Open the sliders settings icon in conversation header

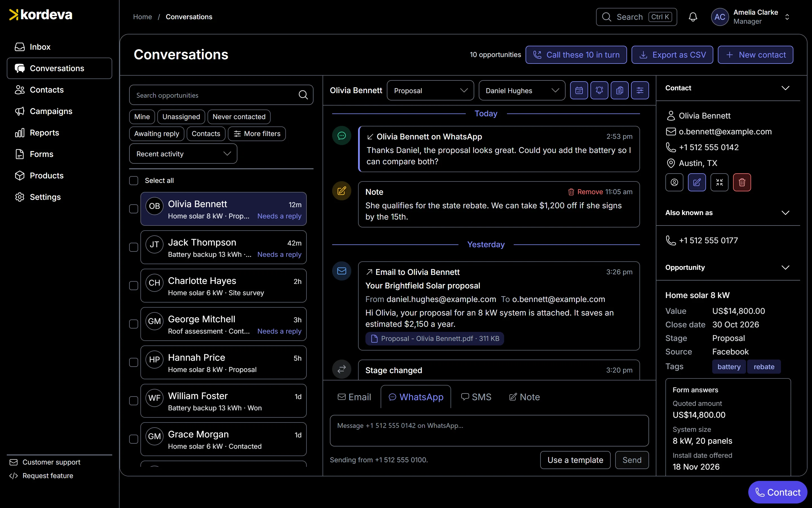coord(640,90)
